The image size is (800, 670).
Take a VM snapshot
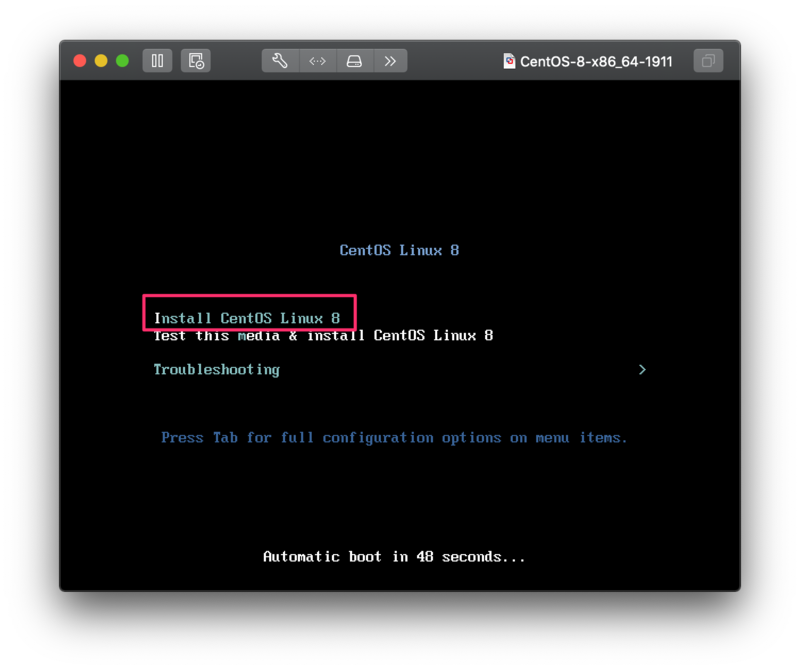click(196, 61)
